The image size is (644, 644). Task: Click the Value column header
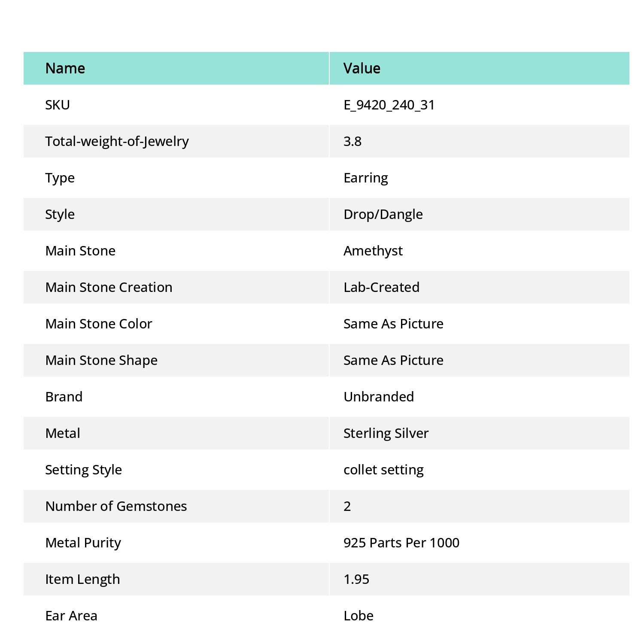[x=362, y=68]
